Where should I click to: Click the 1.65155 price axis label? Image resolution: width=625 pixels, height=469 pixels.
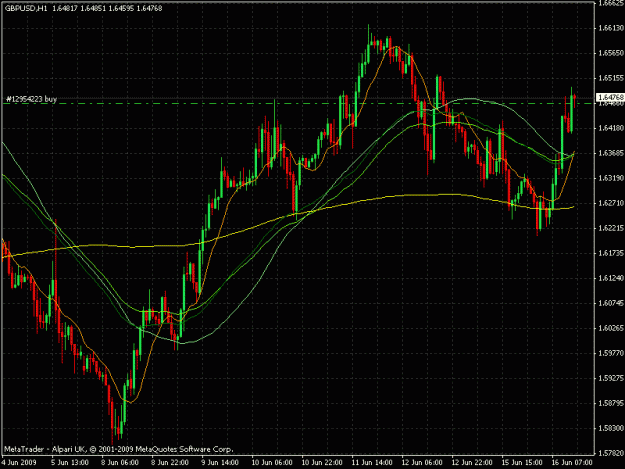pos(611,78)
